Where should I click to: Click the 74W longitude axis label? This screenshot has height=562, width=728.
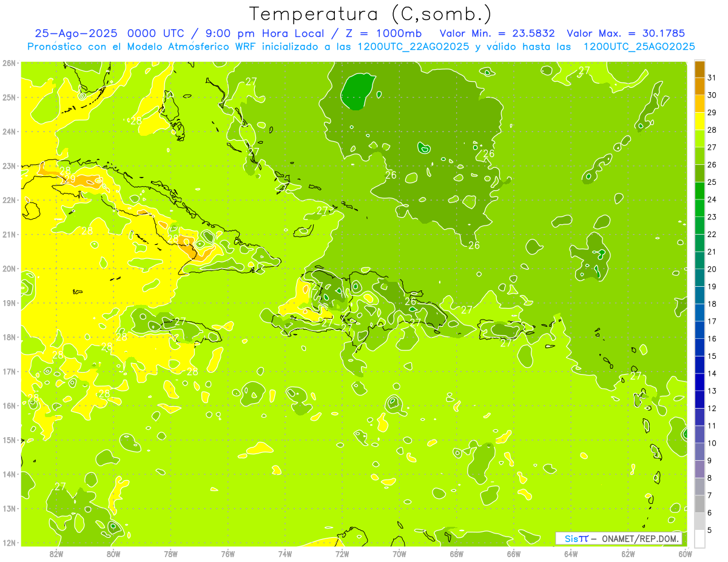click(285, 554)
